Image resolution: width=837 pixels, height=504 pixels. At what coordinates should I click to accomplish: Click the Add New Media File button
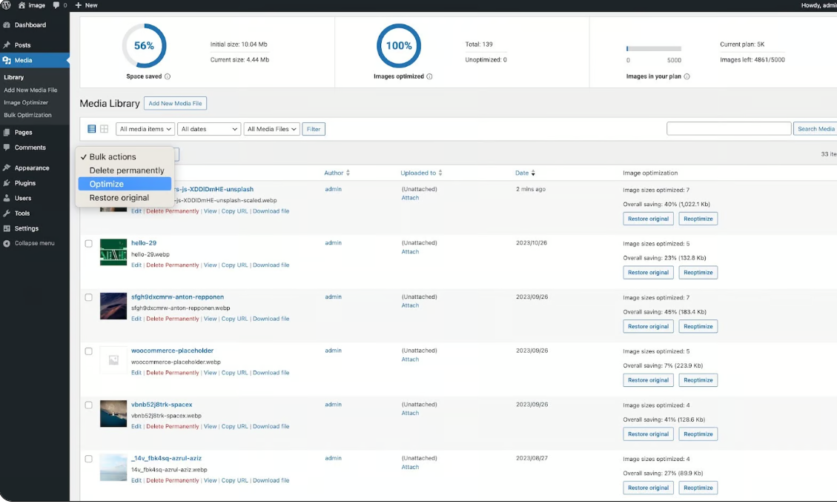175,104
